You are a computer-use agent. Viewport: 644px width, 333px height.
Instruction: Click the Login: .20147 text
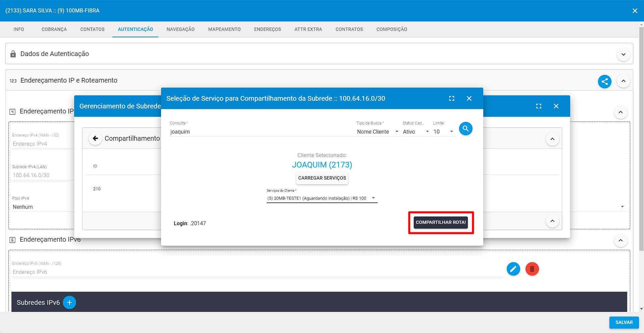click(190, 223)
